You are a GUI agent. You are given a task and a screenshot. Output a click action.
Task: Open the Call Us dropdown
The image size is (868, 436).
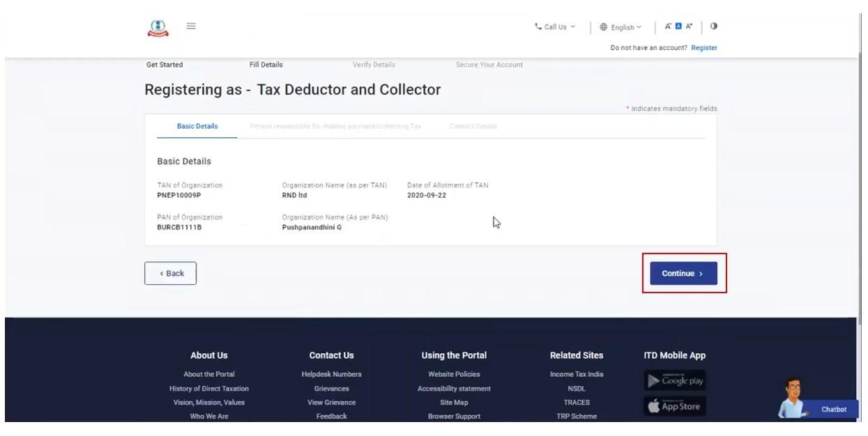556,26
